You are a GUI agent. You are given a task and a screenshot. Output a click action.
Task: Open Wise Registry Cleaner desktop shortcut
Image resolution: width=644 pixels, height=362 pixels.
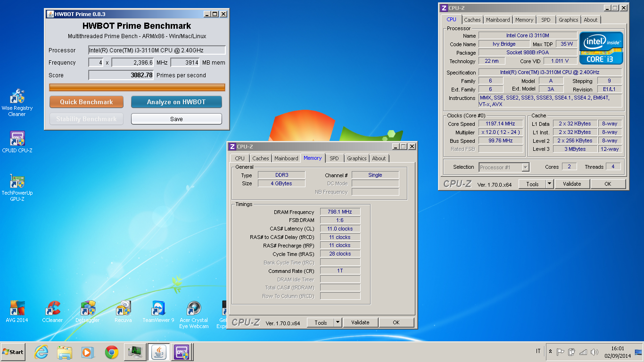pos(17,103)
